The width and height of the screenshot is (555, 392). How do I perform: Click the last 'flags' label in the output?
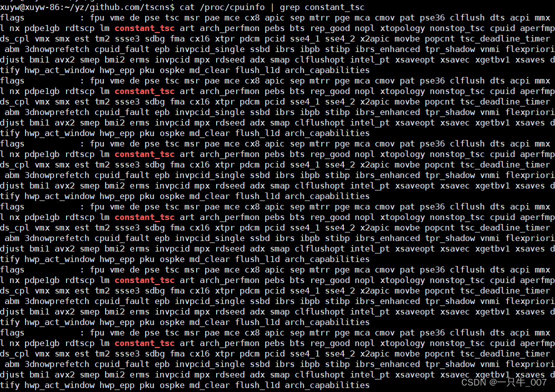click(13, 333)
